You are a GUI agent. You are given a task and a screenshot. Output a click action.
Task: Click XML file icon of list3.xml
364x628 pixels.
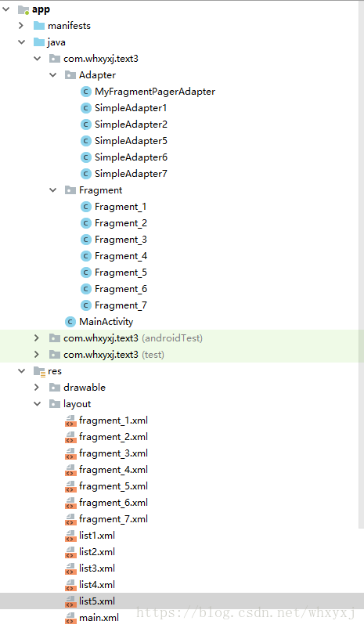[70, 568]
